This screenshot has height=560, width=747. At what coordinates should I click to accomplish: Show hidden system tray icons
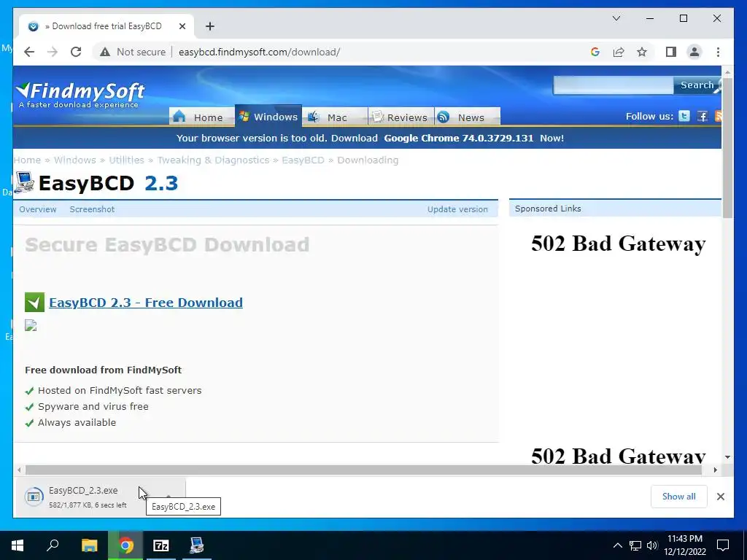(617, 545)
